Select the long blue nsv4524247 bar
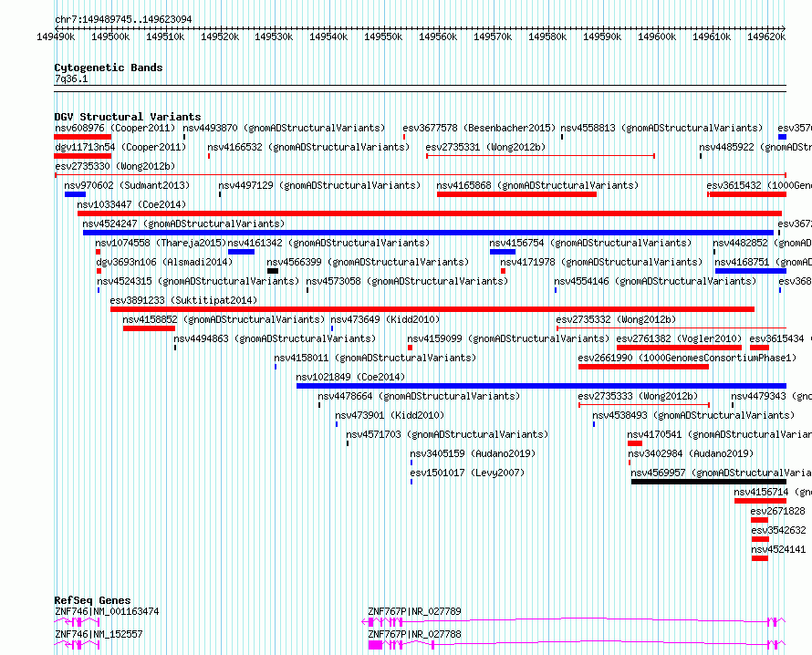 [428, 233]
